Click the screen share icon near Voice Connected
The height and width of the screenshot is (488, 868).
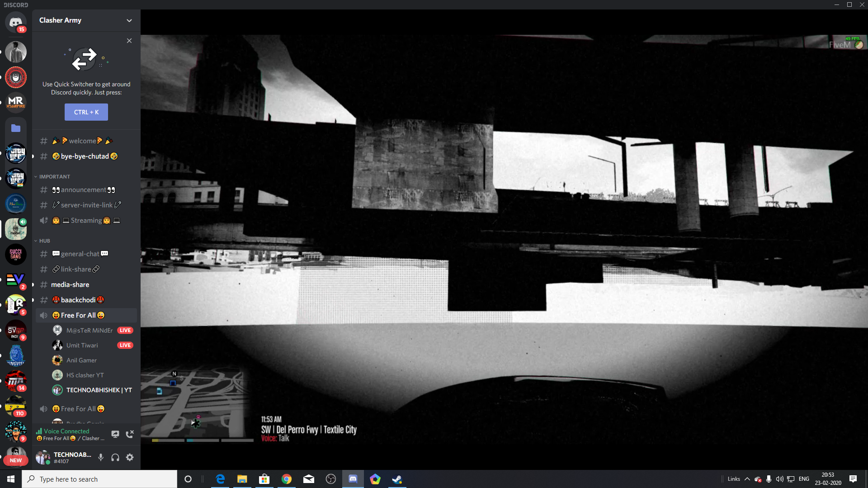tap(115, 434)
